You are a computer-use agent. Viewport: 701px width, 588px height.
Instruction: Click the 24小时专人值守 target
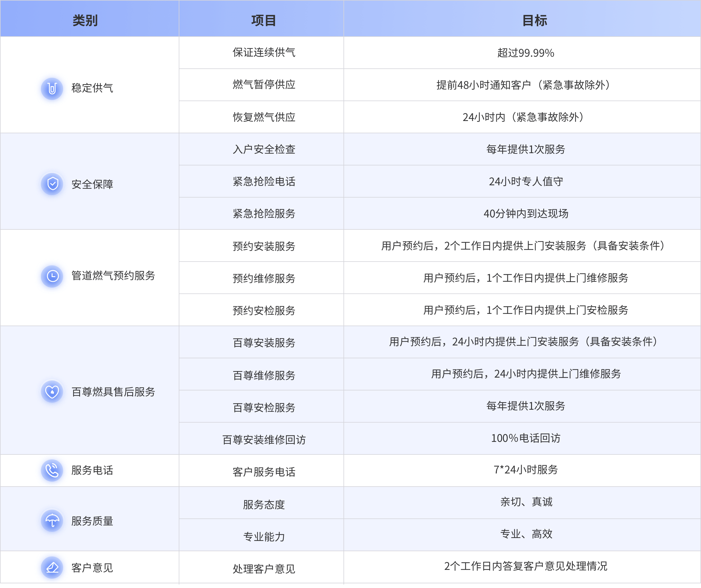coord(526,181)
